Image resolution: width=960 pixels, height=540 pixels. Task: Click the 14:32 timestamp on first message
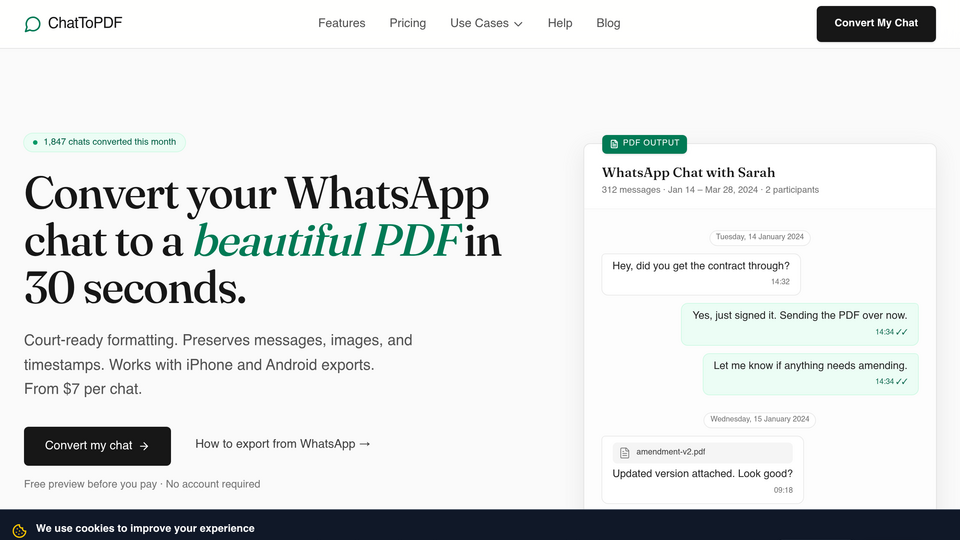coord(780,282)
